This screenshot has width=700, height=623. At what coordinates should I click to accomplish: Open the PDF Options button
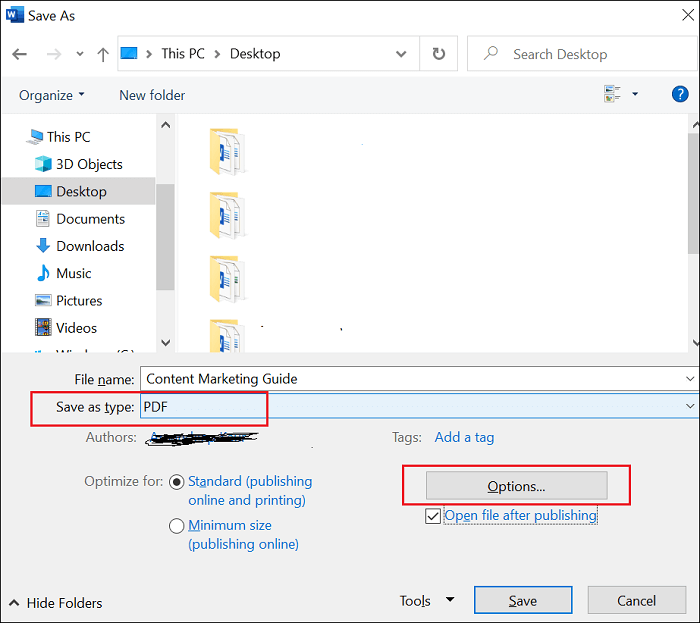516,486
